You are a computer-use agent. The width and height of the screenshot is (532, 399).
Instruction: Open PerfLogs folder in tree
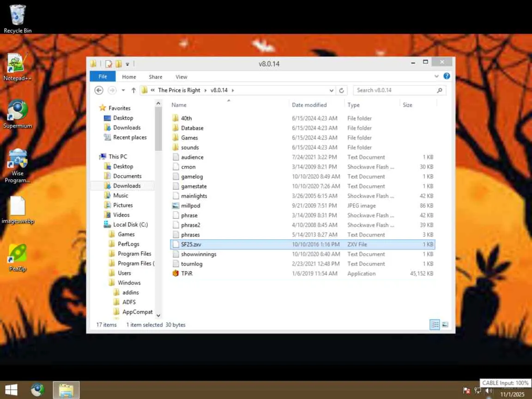[x=128, y=244]
